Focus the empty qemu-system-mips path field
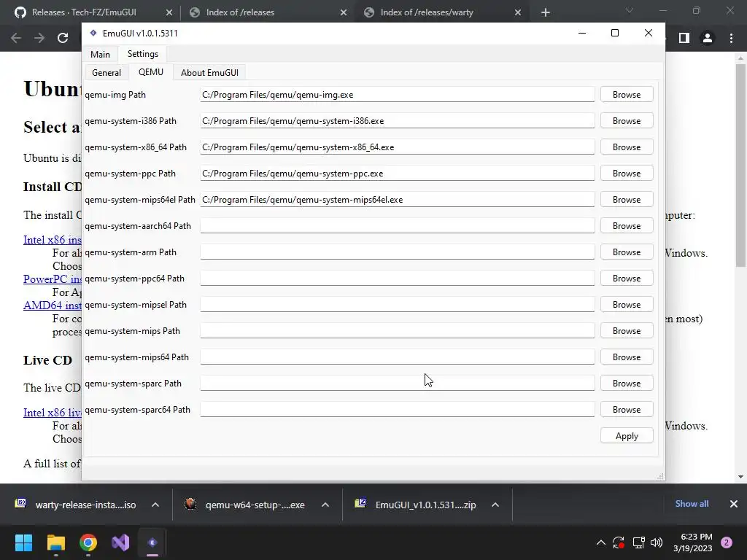This screenshot has width=747, height=560. pos(398,330)
